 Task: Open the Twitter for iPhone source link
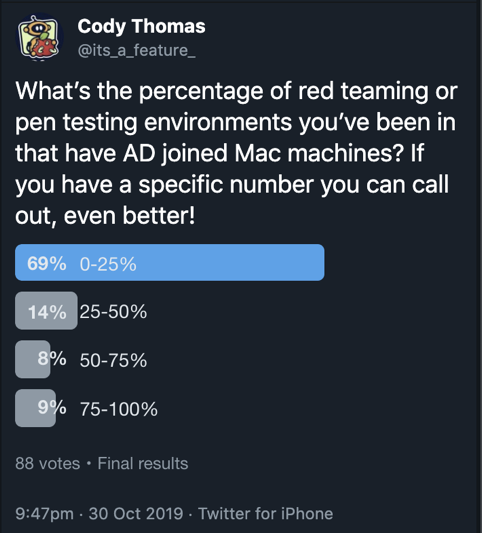coord(265,513)
